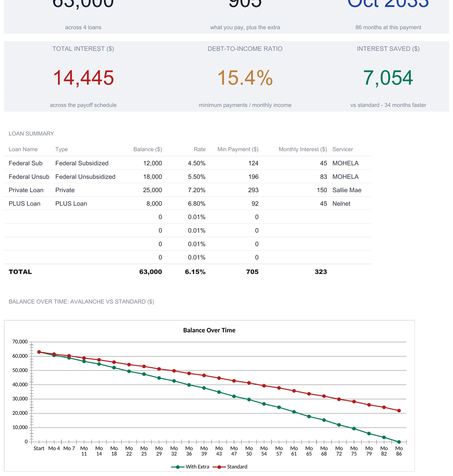Select the PLUS Loan name cell
453x476 pixels.
(x=24, y=204)
